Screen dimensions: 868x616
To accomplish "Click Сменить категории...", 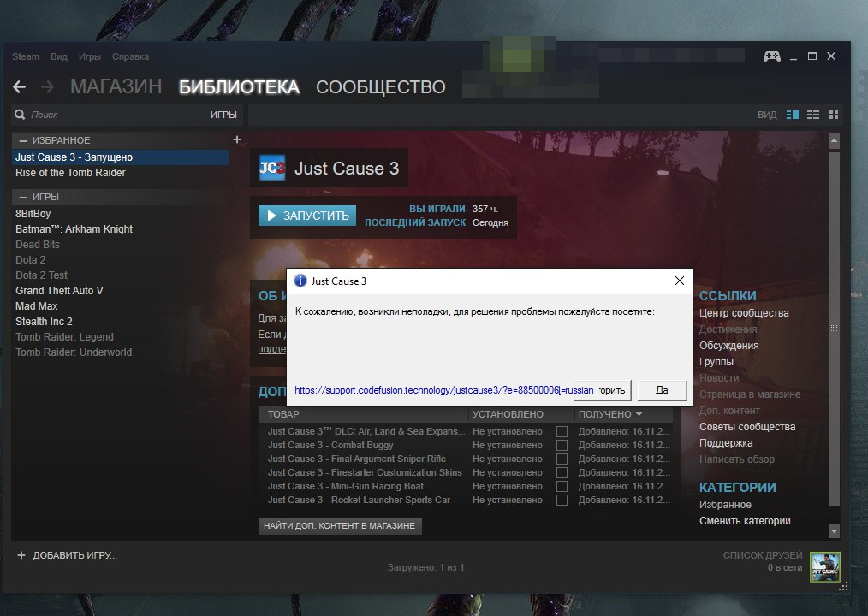I will [x=749, y=521].
